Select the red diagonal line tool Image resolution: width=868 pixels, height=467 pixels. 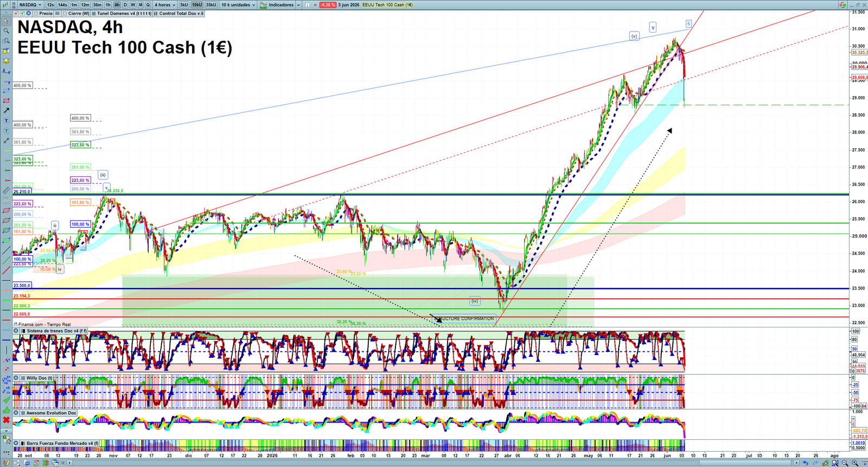pyautogui.click(x=7, y=270)
